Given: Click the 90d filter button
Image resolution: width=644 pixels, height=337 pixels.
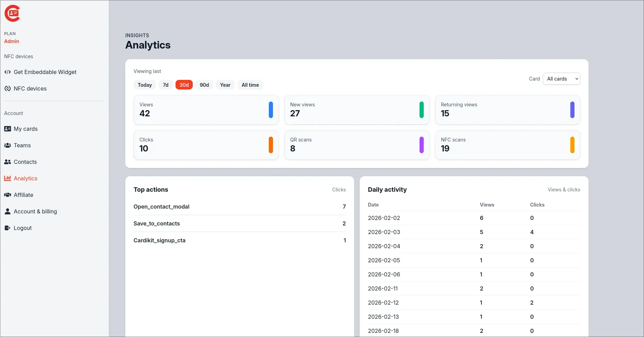Looking at the screenshot, I should pos(204,85).
